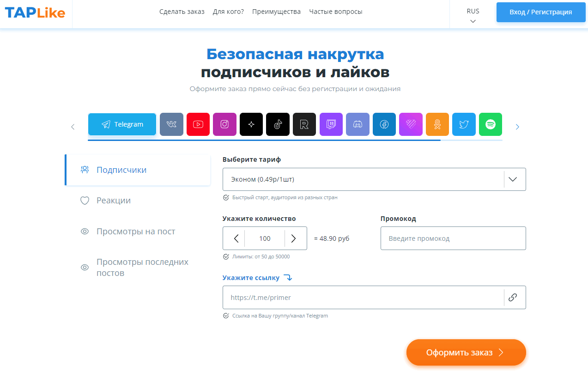Click the Вход / Регистрация button
588x391 pixels.
[541, 12]
